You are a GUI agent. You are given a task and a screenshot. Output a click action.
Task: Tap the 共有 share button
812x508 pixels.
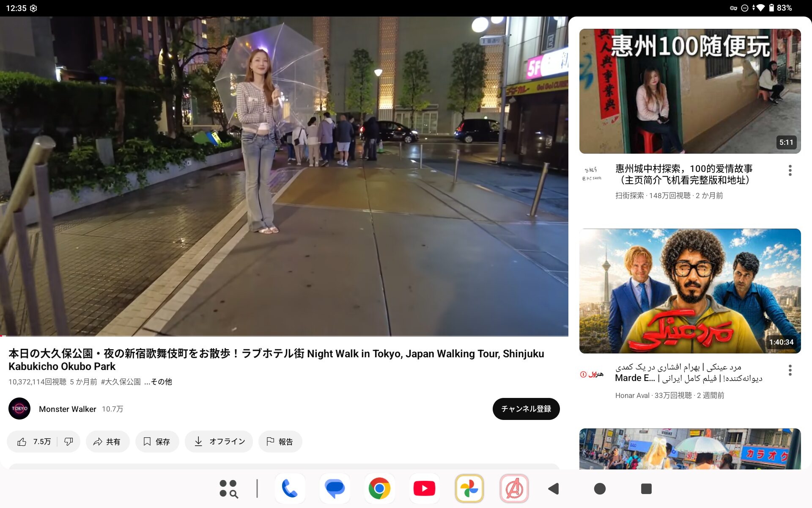[107, 442]
